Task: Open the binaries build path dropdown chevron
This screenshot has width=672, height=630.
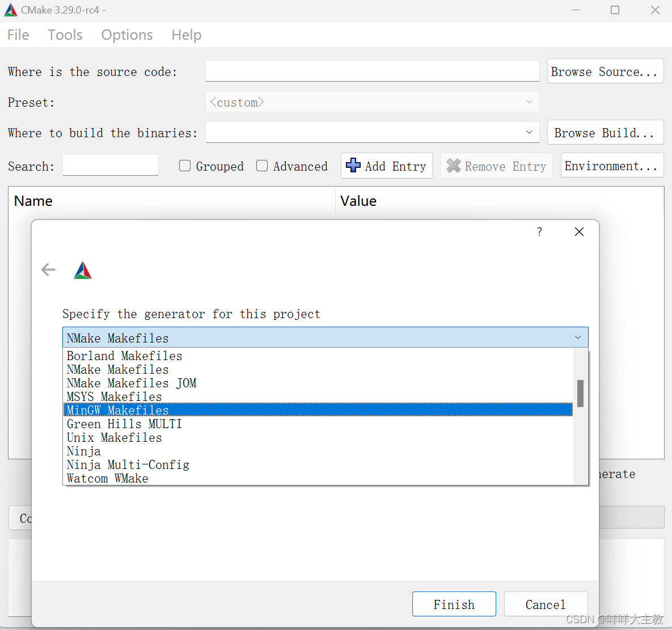Action: (529, 132)
